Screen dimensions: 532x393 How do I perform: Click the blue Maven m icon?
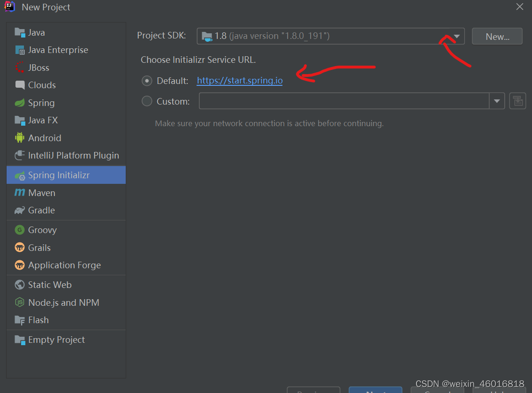(20, 193)
